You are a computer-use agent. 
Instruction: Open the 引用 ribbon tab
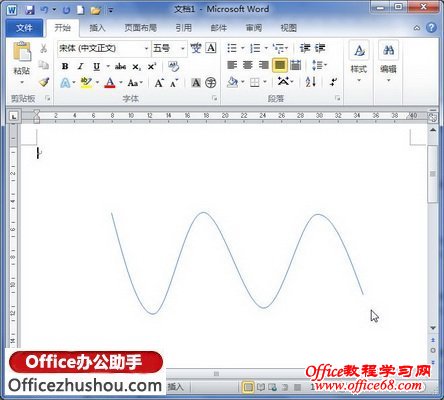point(184,28)
